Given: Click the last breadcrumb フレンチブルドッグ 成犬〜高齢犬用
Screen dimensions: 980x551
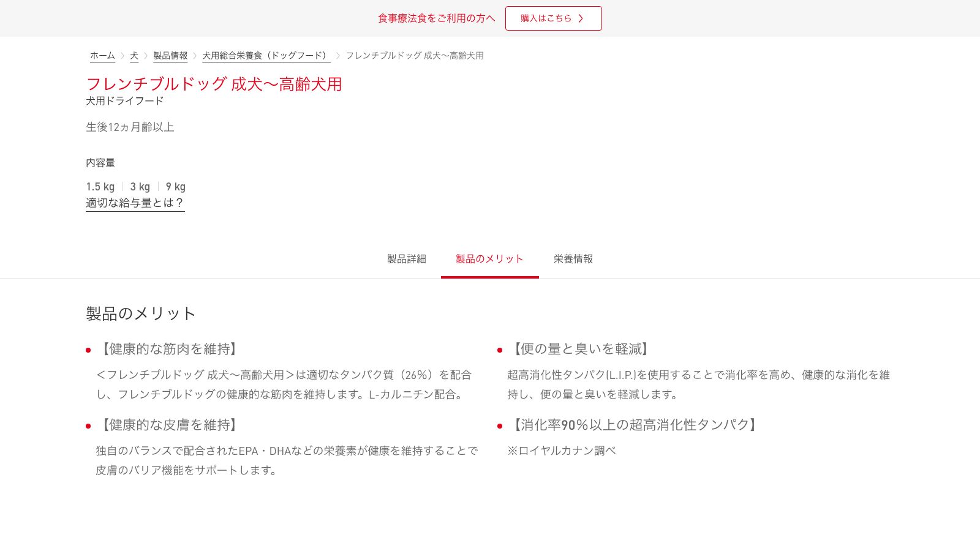Looking at the screenshot, I should pos(415,56).
